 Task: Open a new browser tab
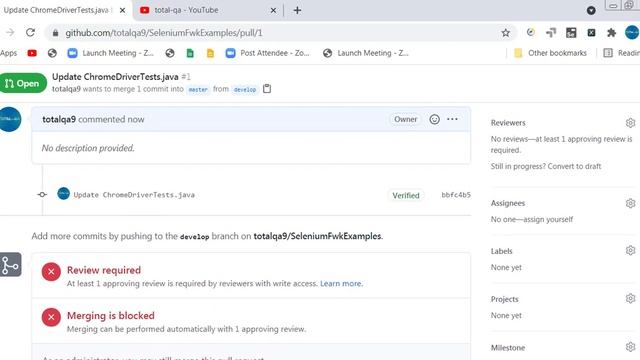coord(297,10)
